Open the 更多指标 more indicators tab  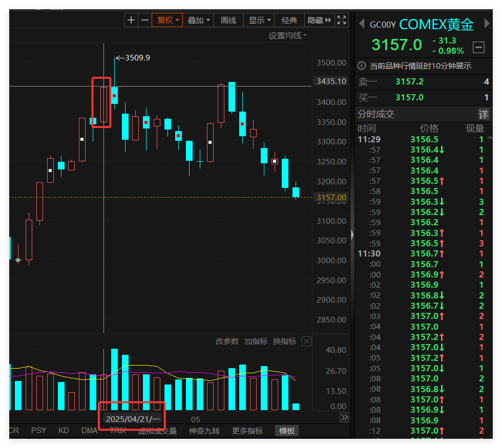tap(247, 431)
